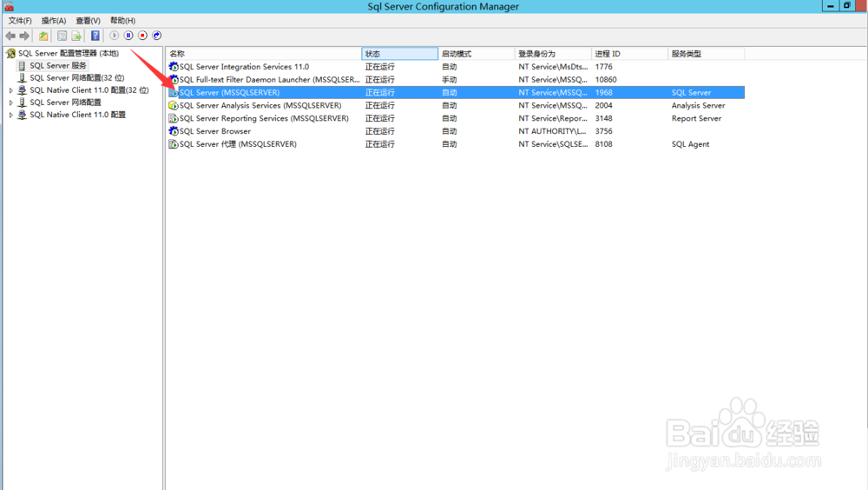
Task: Click the SQL Server 服务 tree icon
Action: tap(23, 65)
